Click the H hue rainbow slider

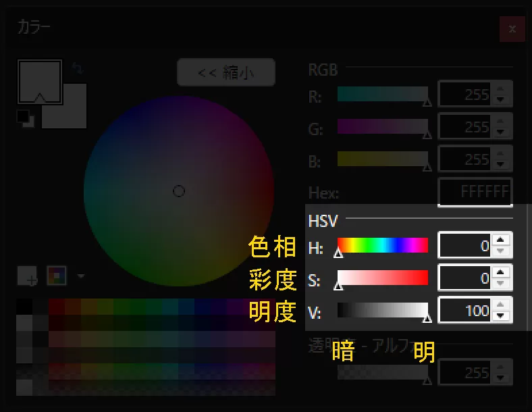tap(382, 245)
